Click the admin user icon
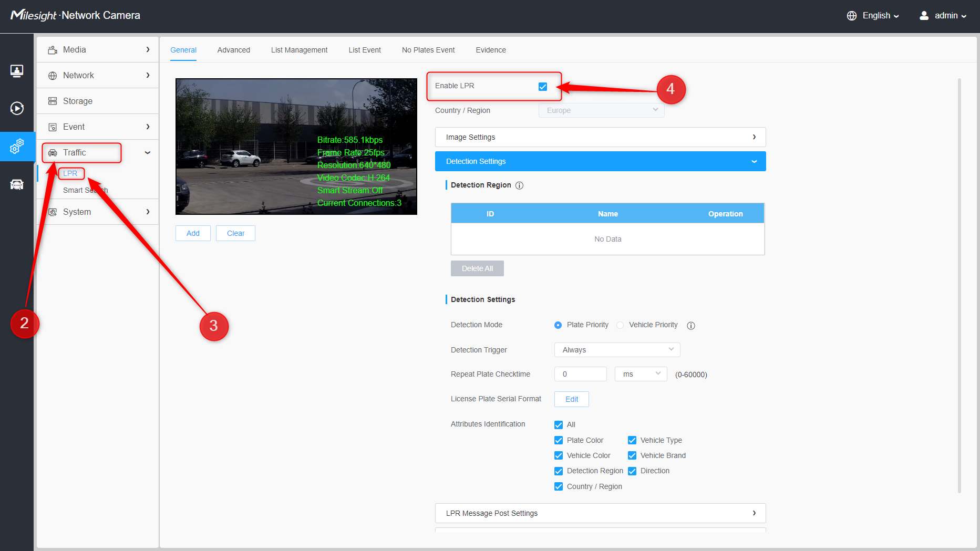Viewport: 980px width, 551px height. (x=924, y=16)
